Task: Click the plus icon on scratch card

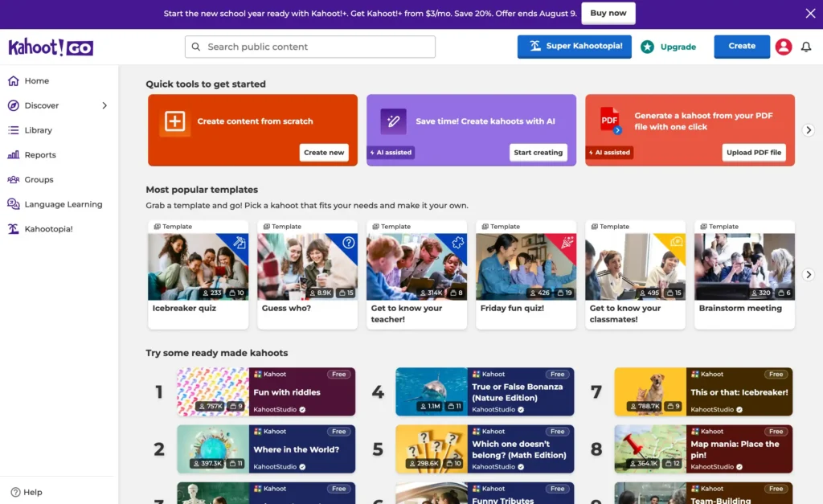Action: click(174, 121)
